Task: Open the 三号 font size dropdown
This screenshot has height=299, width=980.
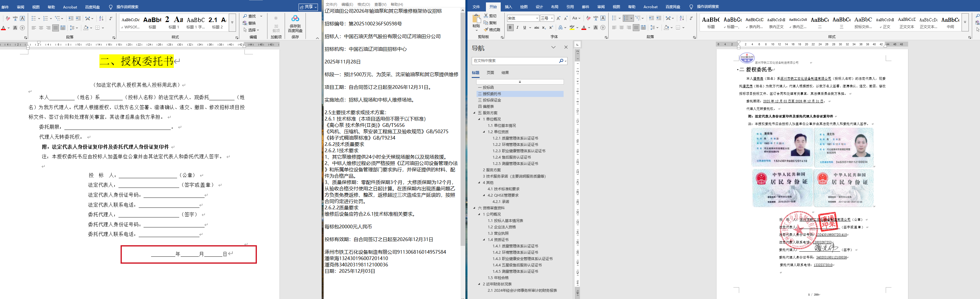Action: coord(552,18)
